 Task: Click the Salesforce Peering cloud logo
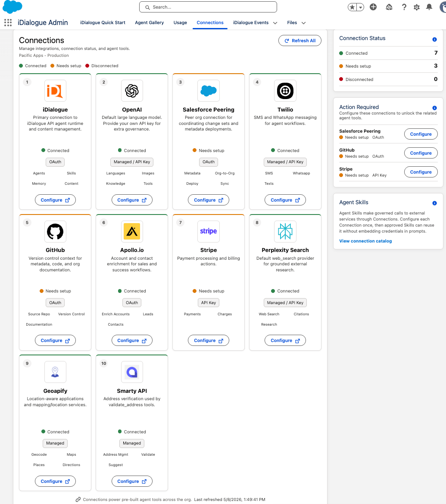coord(209,90)
